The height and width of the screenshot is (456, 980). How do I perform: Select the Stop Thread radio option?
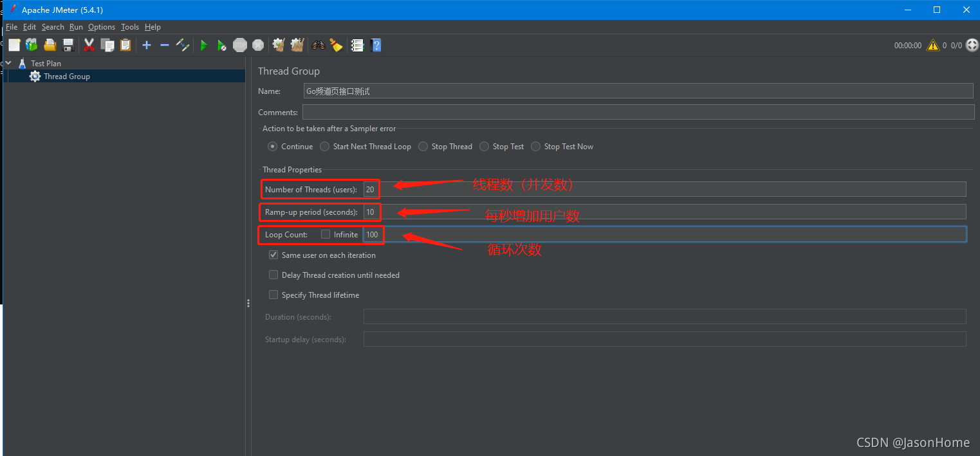tap(423, 147)
